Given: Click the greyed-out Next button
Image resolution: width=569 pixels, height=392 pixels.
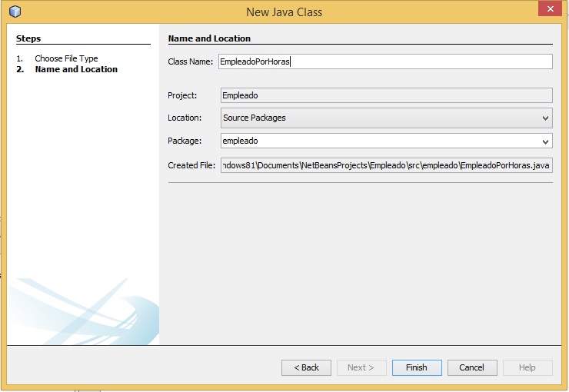Looking at the screenshot, I should click(361, 367).
